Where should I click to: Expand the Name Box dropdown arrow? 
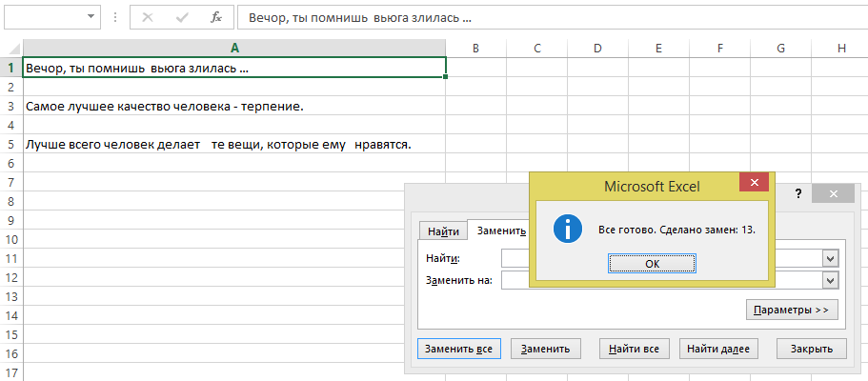click(x=91, y=17)
